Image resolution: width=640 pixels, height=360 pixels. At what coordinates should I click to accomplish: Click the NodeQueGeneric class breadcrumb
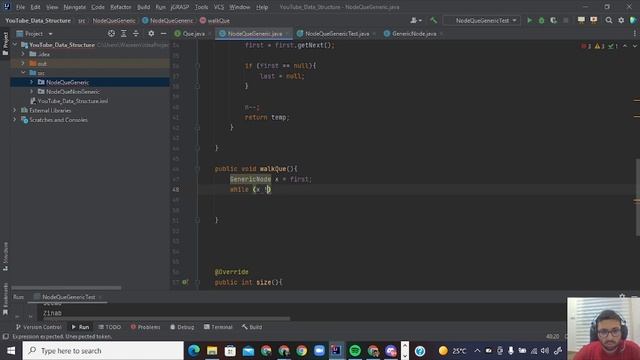[167, 20]
